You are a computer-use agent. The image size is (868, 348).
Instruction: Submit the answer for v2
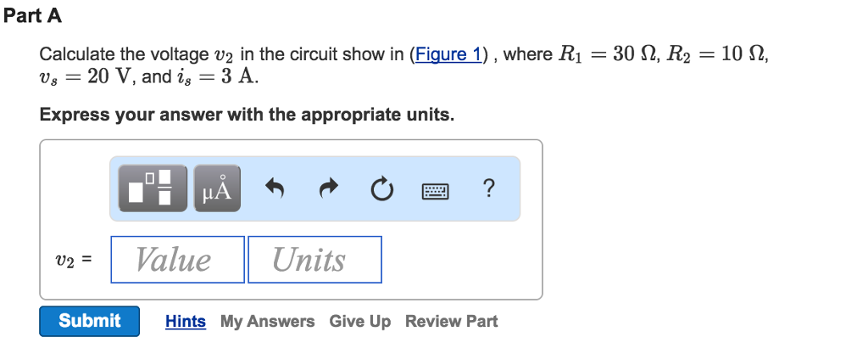[x=89, y=321]
